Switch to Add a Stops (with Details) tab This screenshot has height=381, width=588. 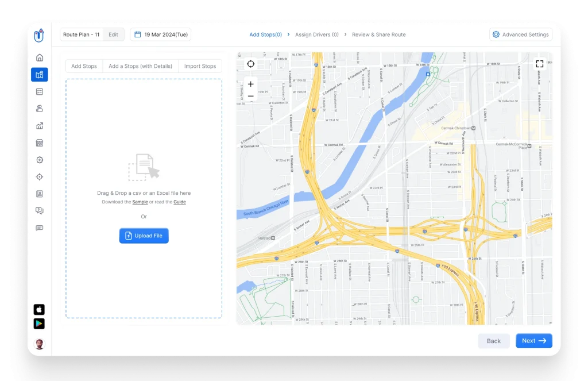(x=141, y=66)
